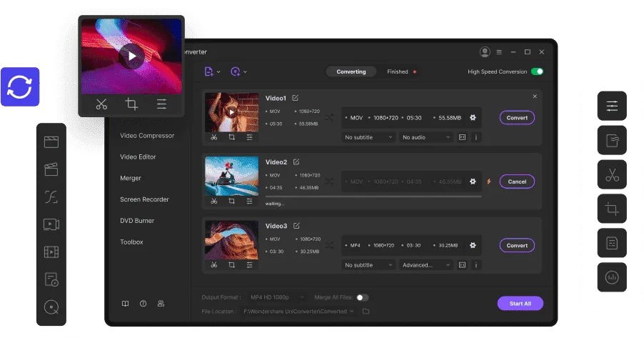Crop Video2 using crop icon
The image size is (644, 338).
click(231, 201)
